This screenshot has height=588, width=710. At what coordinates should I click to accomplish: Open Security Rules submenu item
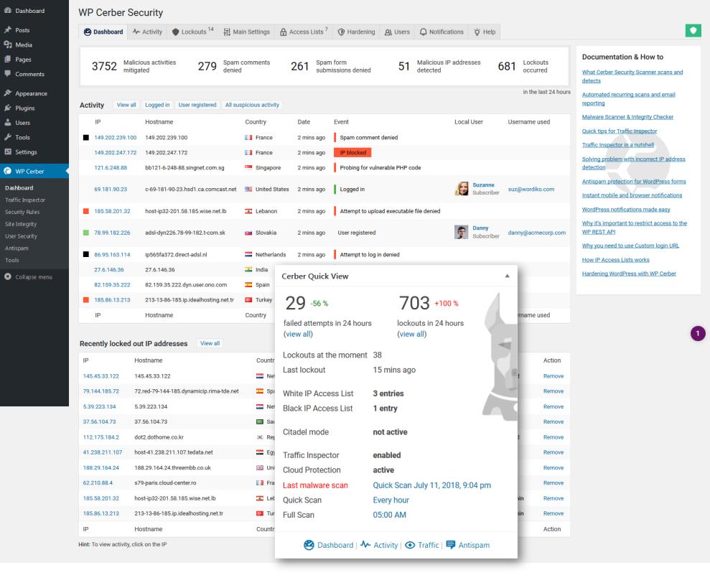(x=22, y=212)
